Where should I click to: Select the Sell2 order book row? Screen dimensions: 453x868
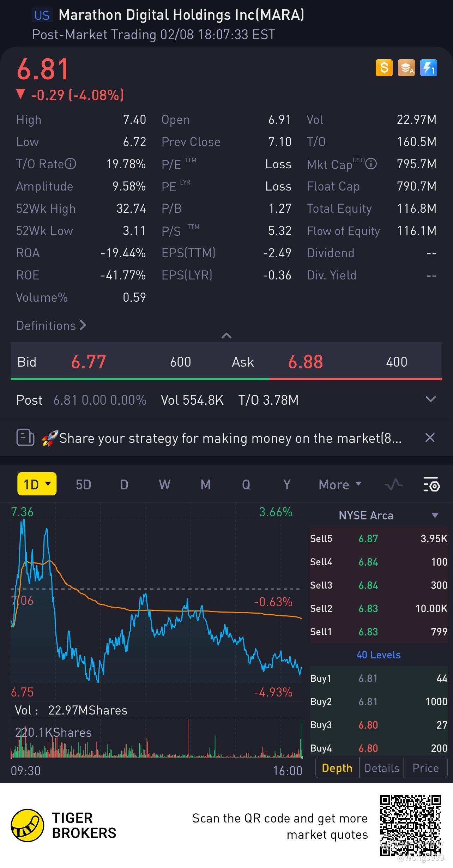[x=379, y=609]
